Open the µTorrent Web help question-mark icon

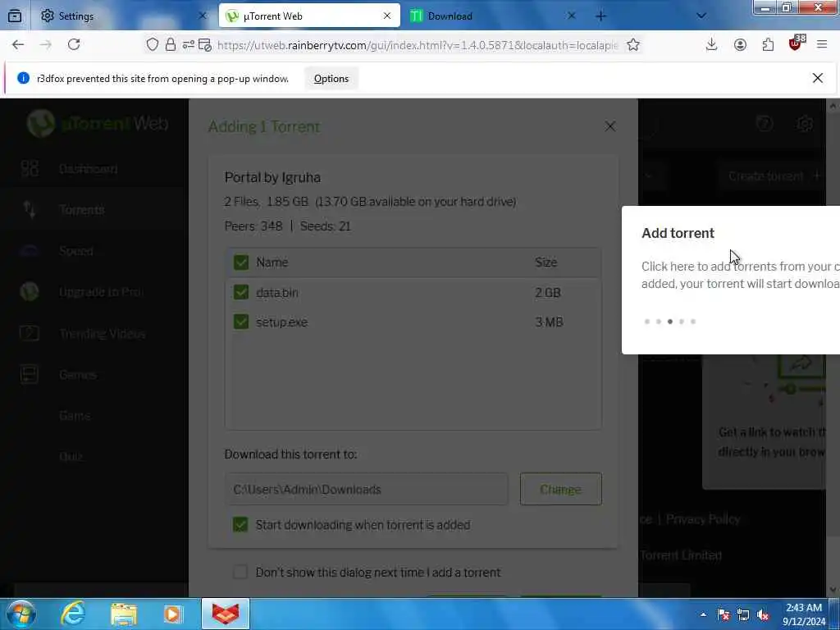coord(765,125)
